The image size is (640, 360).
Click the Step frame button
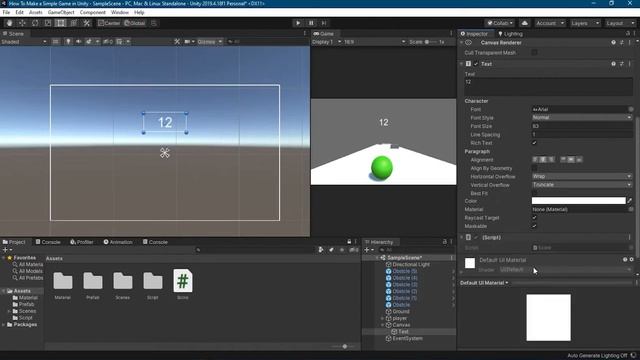(324, 23)
